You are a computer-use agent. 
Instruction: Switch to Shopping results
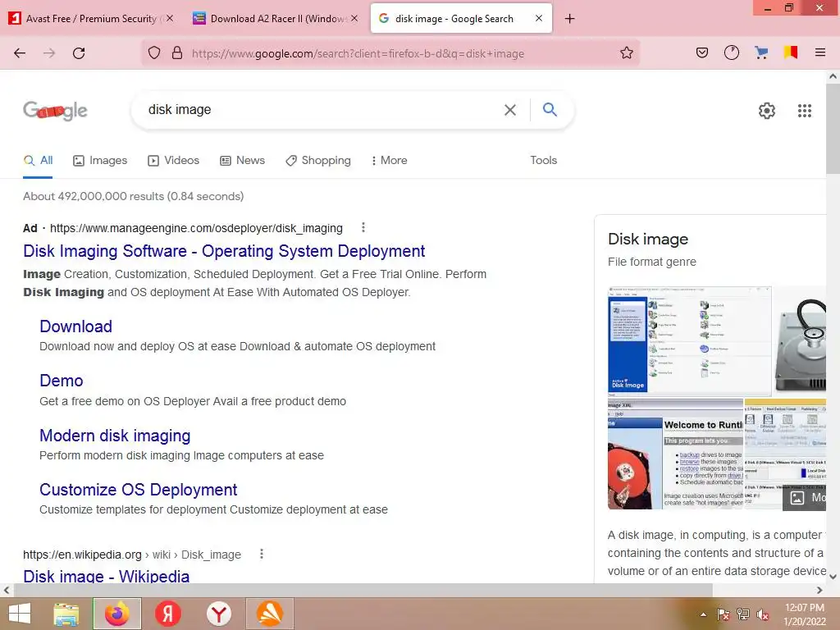(x=318, y=160)
